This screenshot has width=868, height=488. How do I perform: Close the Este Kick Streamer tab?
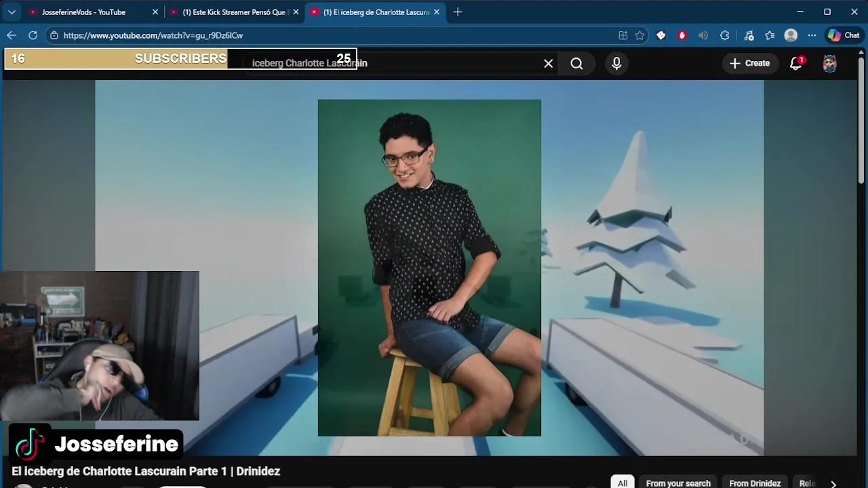296,12
